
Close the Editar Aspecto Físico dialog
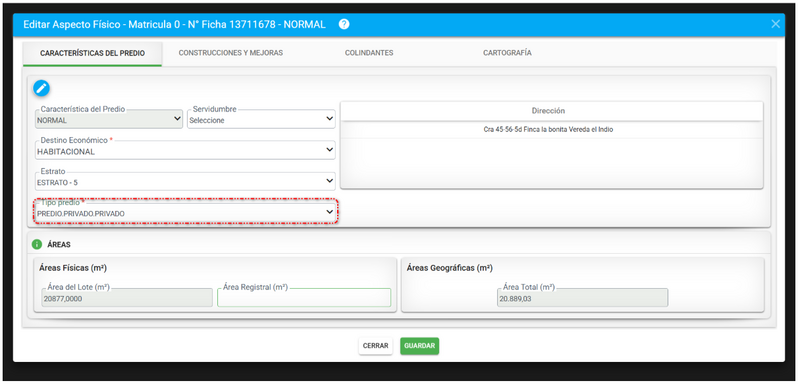coord(776,24)
